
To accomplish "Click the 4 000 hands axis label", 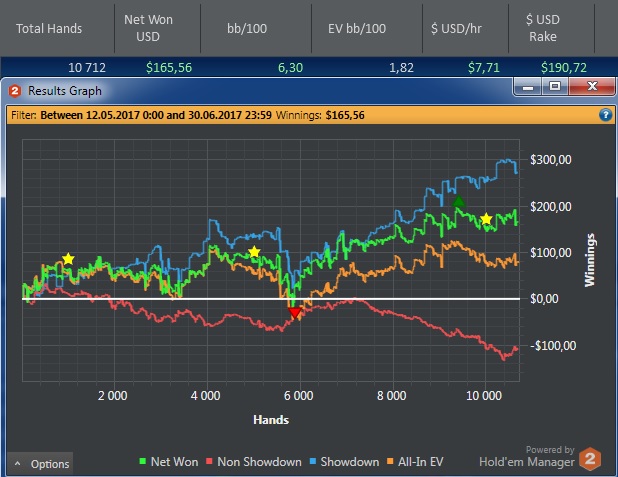I will click(x=206, y=395).
